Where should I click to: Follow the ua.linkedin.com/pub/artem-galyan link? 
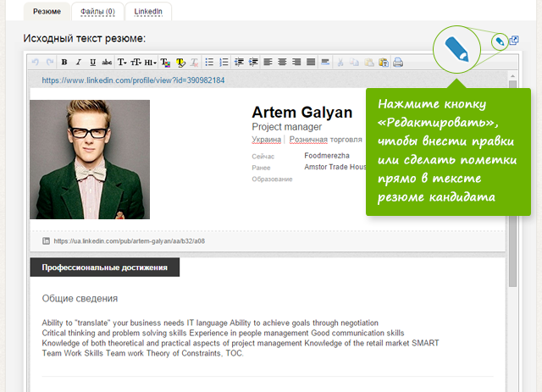point(130,240)
